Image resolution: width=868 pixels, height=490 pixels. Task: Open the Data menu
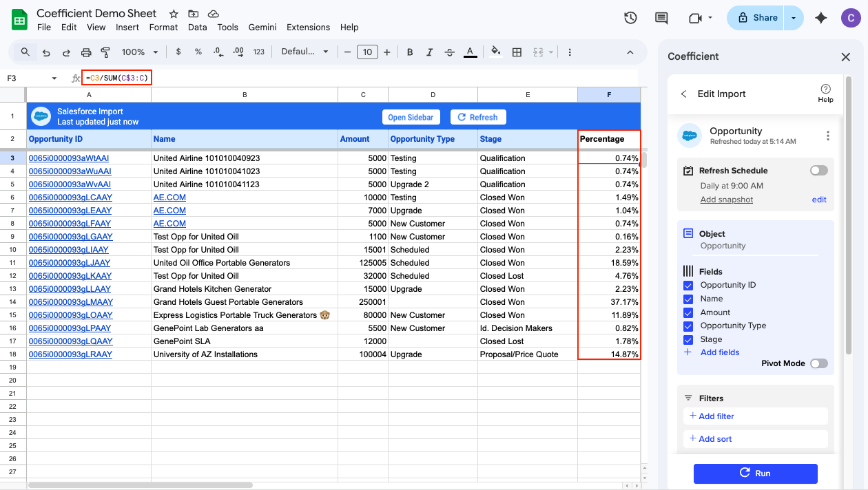pos(197,28)
